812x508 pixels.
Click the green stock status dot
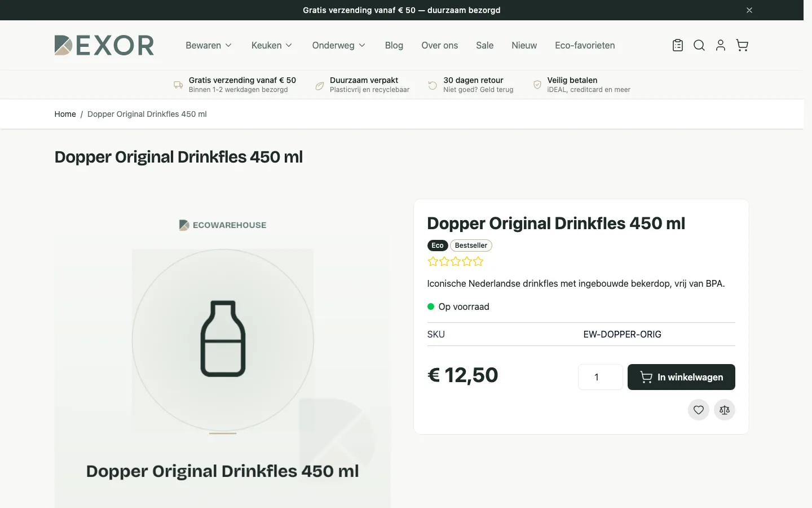431,306
